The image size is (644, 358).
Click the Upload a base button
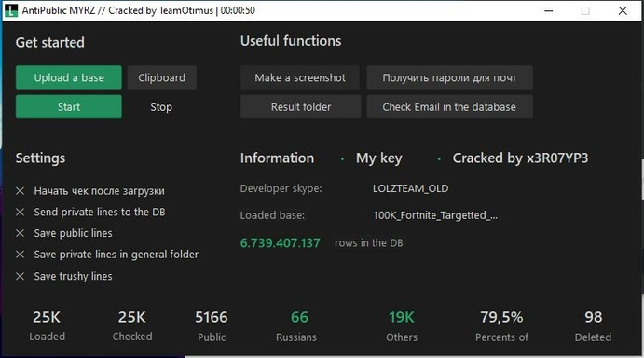(x=69, y=77)
